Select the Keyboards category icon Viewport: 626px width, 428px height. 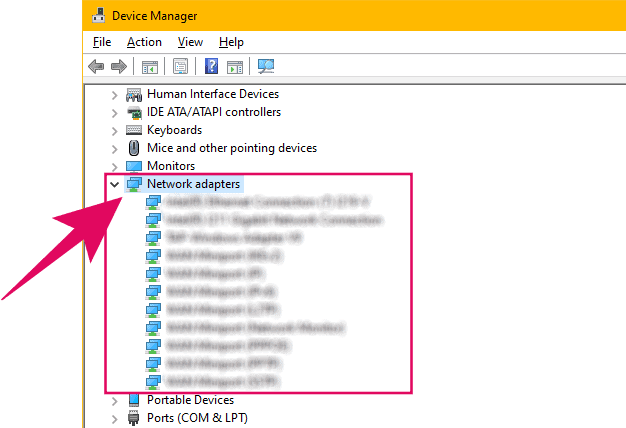tap(134, 130)
